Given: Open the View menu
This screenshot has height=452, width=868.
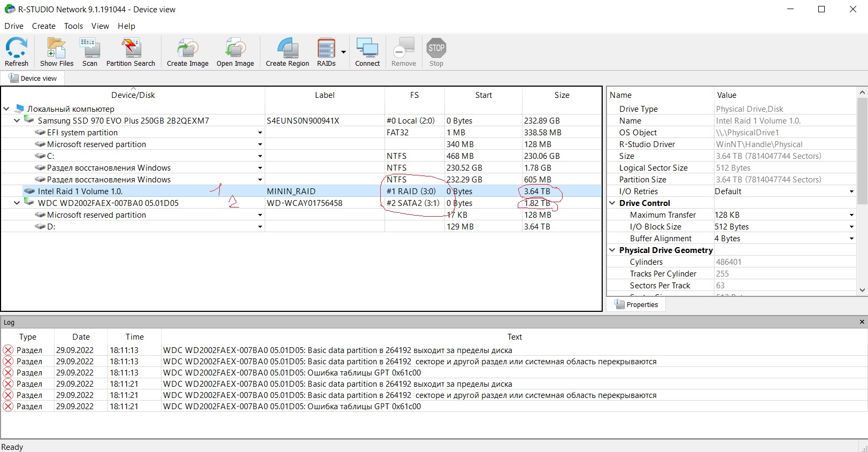Looking at the screenshot, I should [100, 26].
